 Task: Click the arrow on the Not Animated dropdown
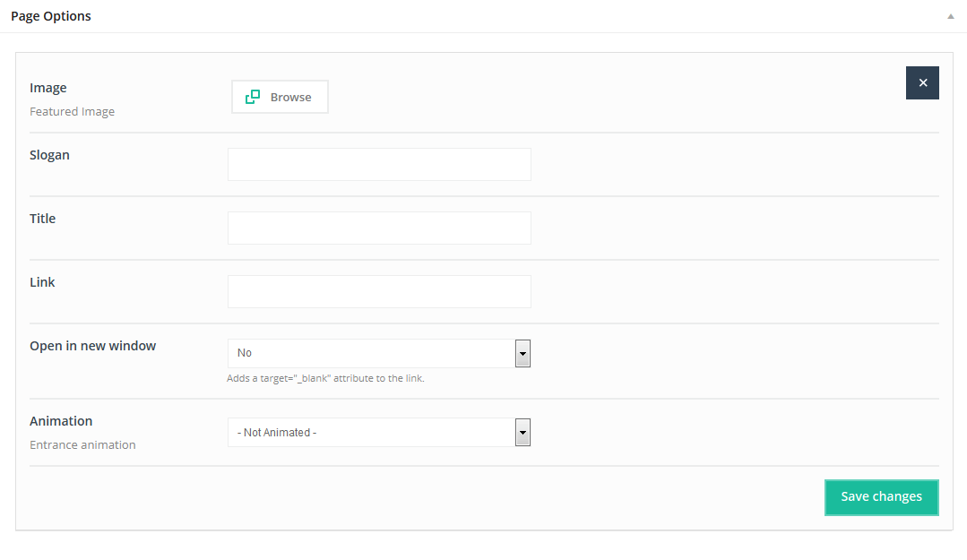click(522, 433)
